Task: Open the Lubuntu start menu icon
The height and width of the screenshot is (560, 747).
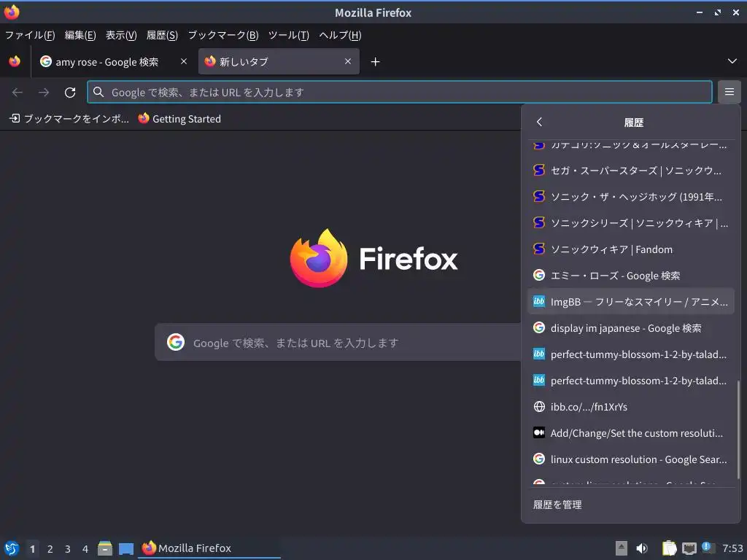Action: click(12, 548)
